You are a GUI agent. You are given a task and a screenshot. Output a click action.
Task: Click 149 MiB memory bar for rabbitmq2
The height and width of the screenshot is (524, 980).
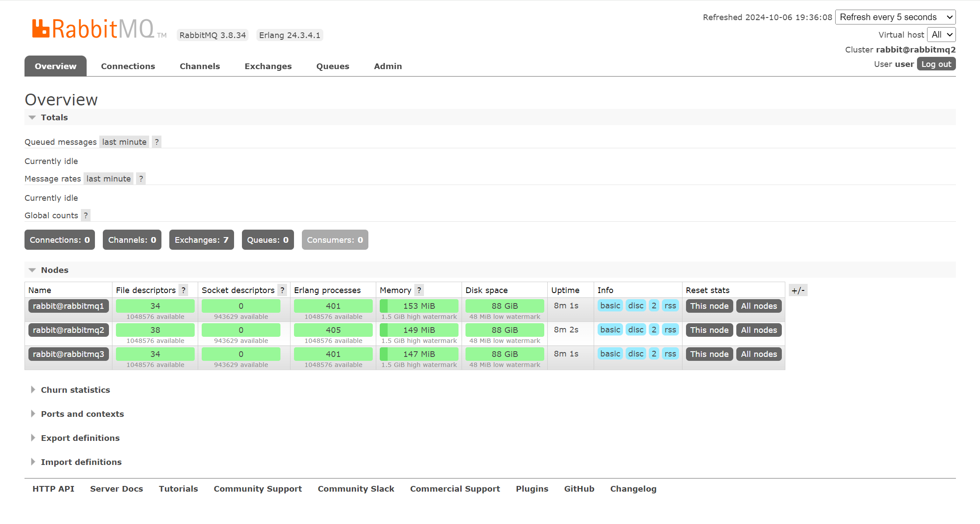coord(419,330)
